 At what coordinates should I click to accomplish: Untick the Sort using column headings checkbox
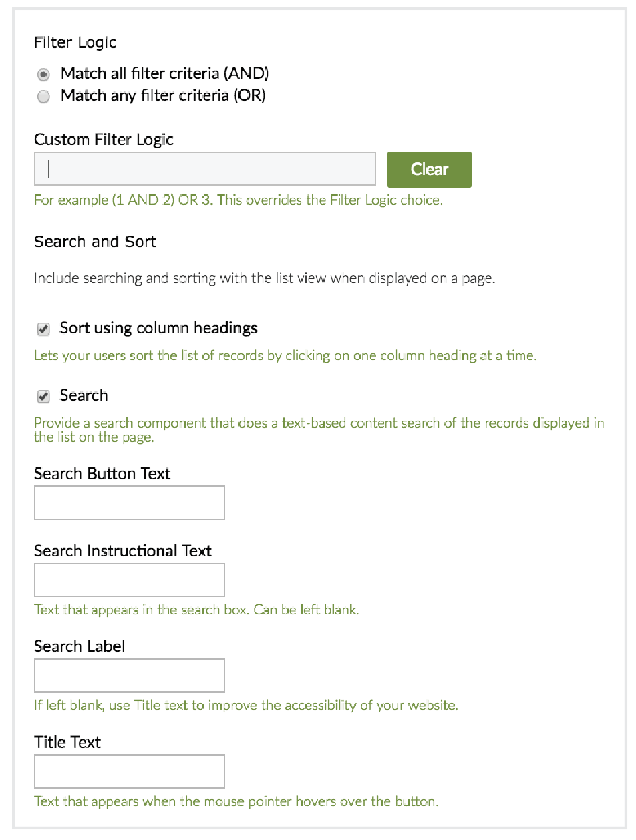tap(43, 329)
